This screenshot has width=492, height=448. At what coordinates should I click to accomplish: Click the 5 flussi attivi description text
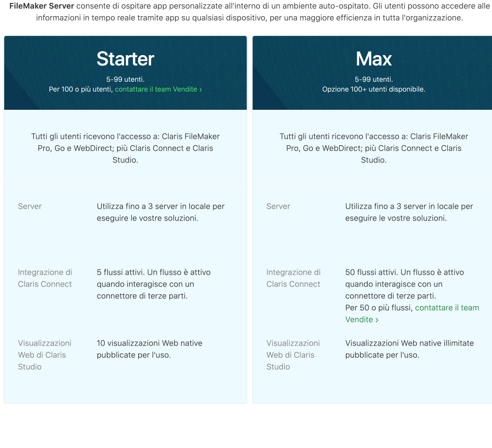[x=154, y=284]
